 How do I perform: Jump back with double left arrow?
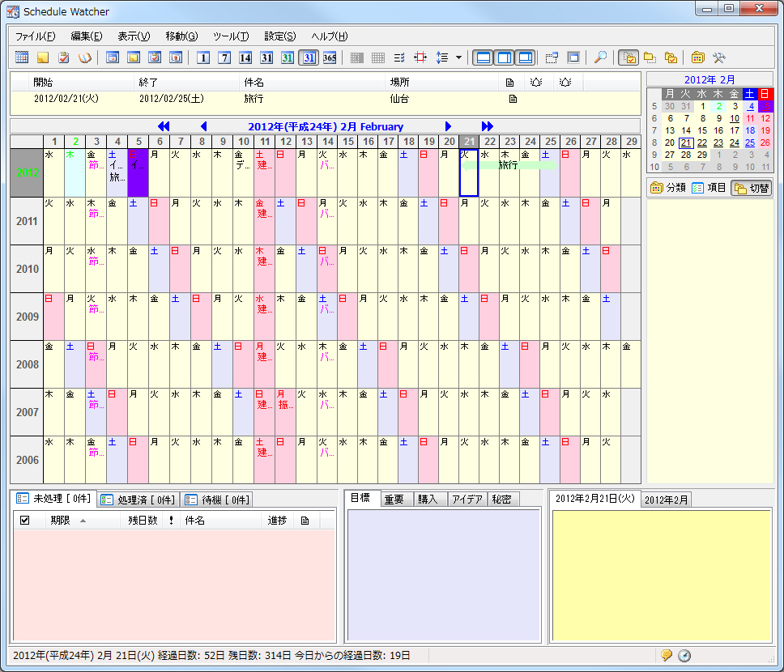(164, 126)
